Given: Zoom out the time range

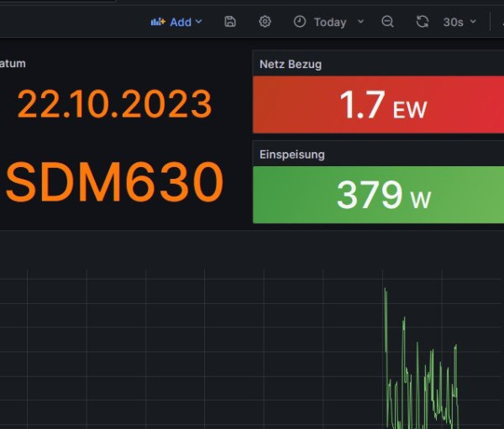Looking at the screenshot, I should click(x=387, y=22).
